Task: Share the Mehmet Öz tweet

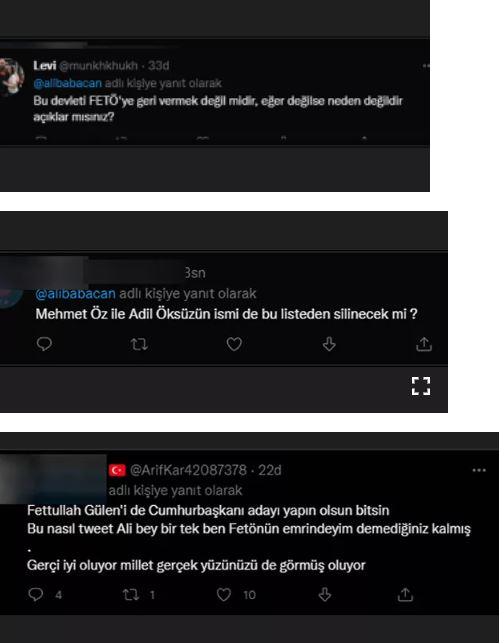Action: click(x=424, y=344)
